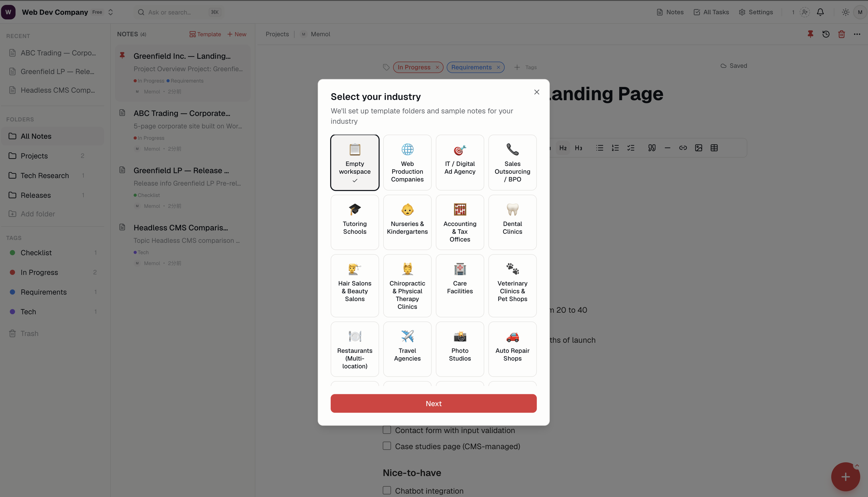This screenshot has width=868, height=497.
Task: Unpin the note with the pin icon
Action: (x=810, y=34)
